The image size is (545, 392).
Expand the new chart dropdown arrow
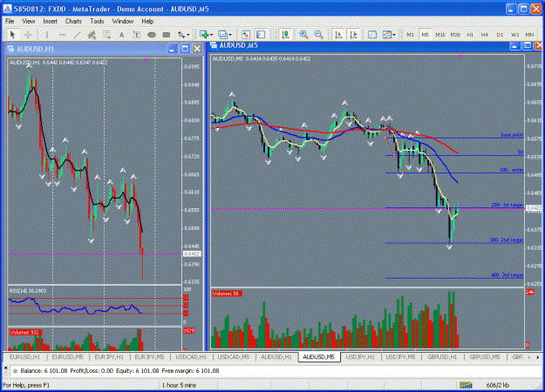tap(211, 35)
